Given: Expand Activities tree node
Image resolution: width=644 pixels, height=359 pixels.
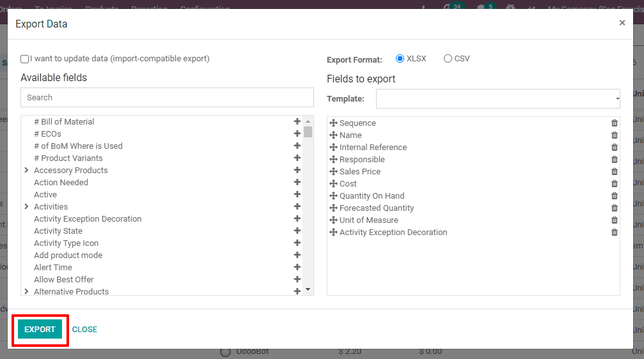Looking at the screenshot, I should 26,206.
